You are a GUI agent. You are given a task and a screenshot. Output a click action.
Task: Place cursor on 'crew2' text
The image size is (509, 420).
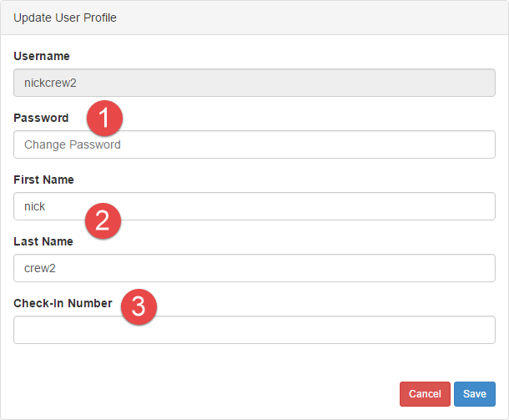39,268
